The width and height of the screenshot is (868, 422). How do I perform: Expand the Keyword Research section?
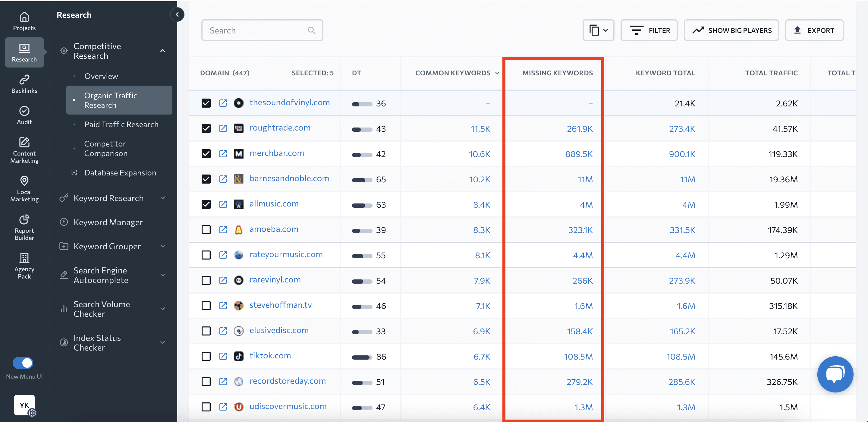pos(108,198)
